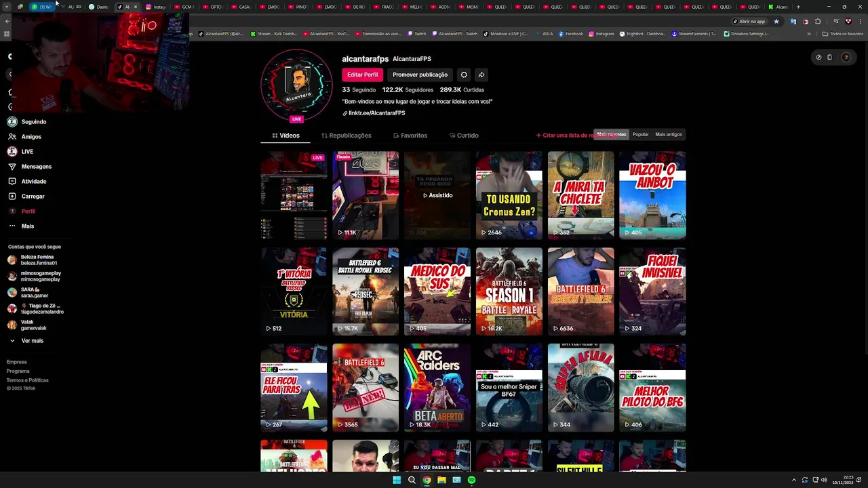Screen dimensions: 868x488
Task: Open Season 1 Battle Royale video
Action: click(x=509, y=291)
